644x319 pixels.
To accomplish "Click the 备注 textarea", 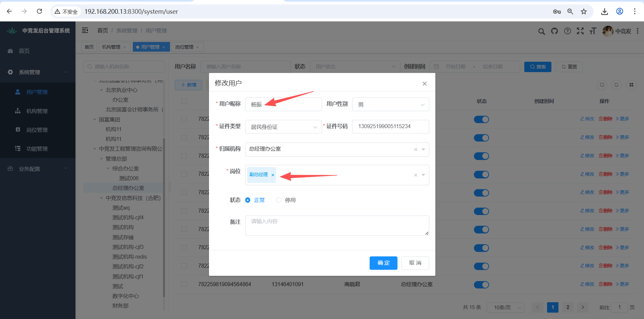I will coord(337,225).
